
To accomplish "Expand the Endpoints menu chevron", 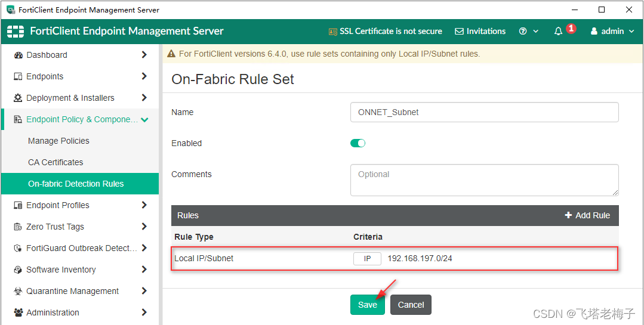I will (144, 76).
